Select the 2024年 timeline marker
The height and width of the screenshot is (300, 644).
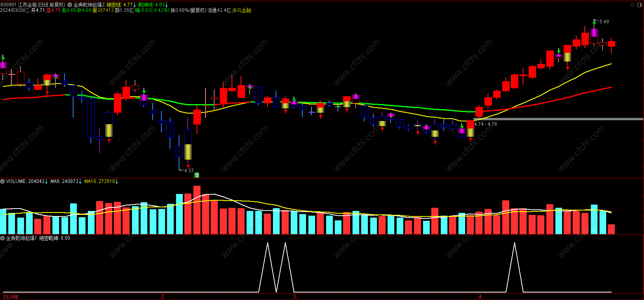pyautogui.click(x=11, y=297)
